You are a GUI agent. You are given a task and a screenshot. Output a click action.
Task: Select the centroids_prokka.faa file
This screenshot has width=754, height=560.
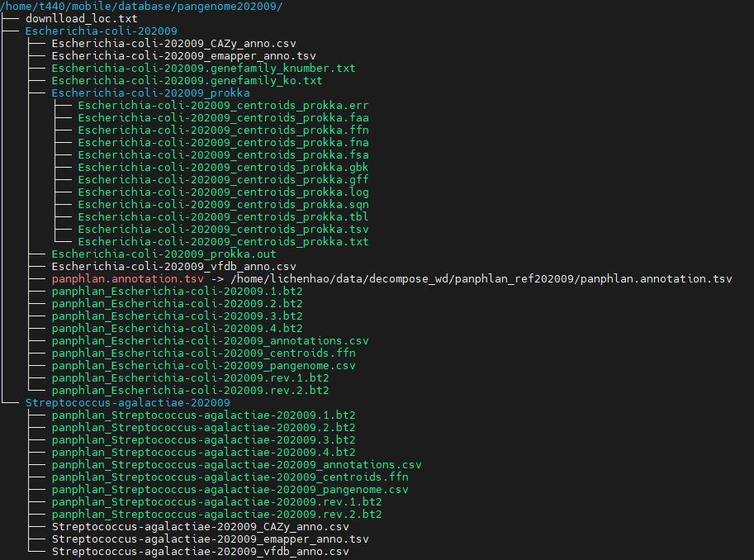[x=223, y=118]
